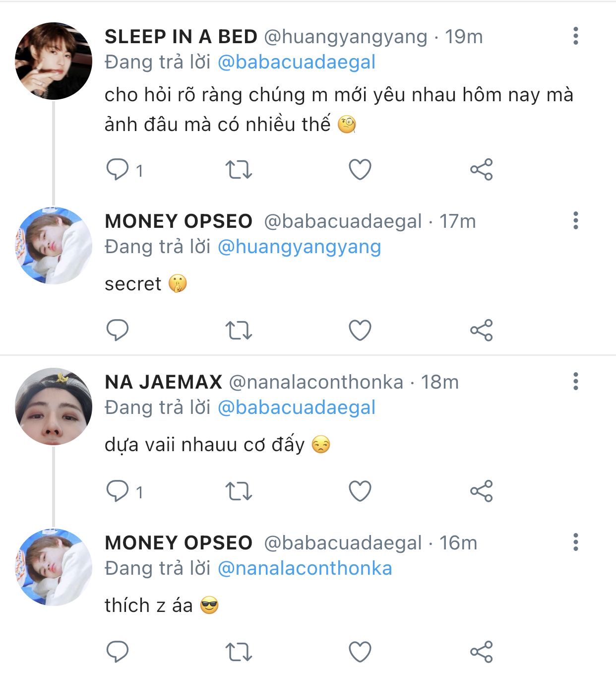Share the "thích z áa" tweet
The image size is (616, 674).
(x=481, y=652)
